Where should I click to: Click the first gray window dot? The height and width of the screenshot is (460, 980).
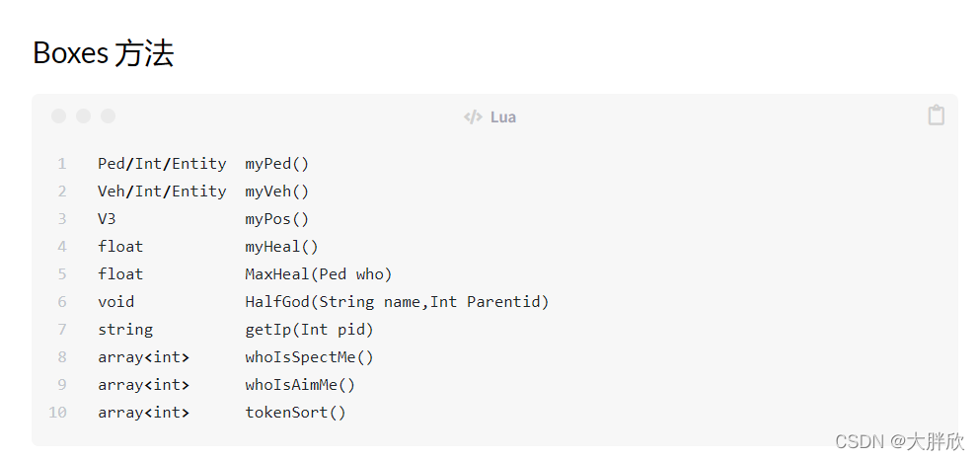59,116
